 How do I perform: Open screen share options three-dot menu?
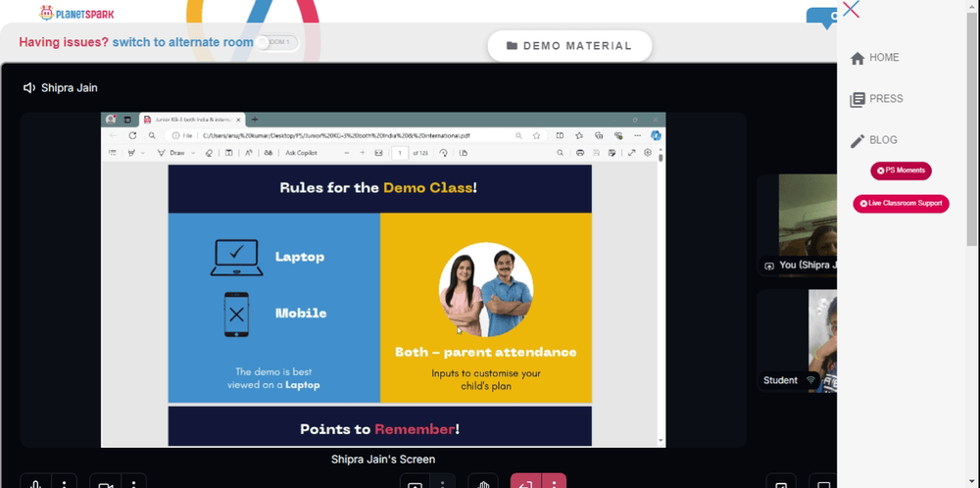(x=443, y=482)
